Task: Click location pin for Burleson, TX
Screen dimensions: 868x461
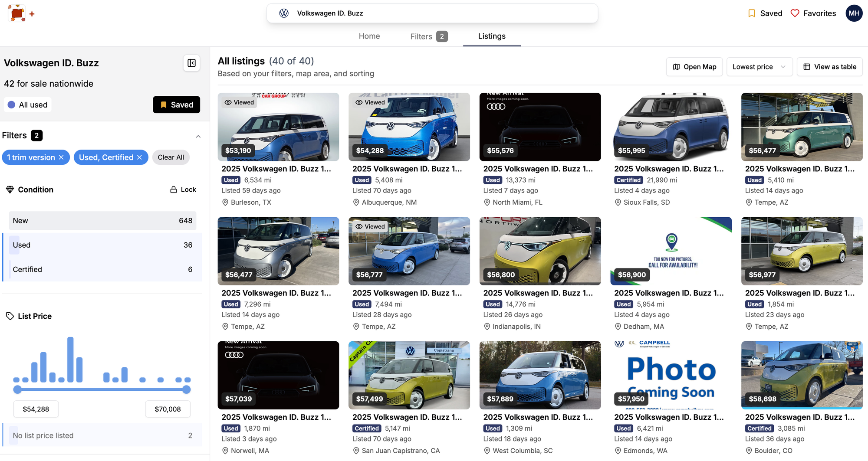Action: pyautogui.click(x=225, y=203)
